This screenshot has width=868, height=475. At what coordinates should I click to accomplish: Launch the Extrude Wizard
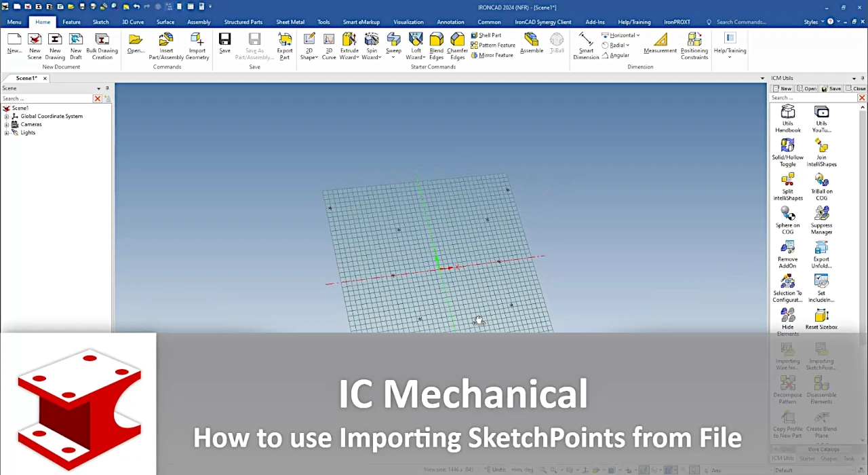point(349,46)
